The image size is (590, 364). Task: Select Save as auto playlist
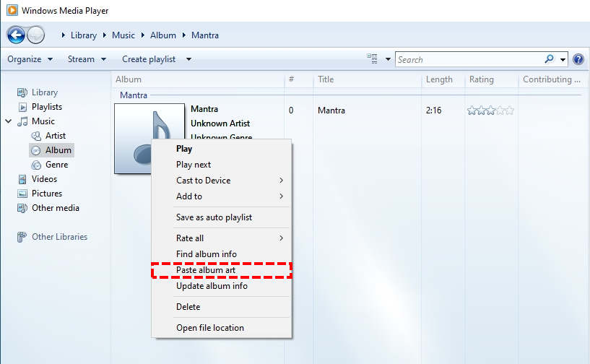pyautogui.click(x=222, y=217)
